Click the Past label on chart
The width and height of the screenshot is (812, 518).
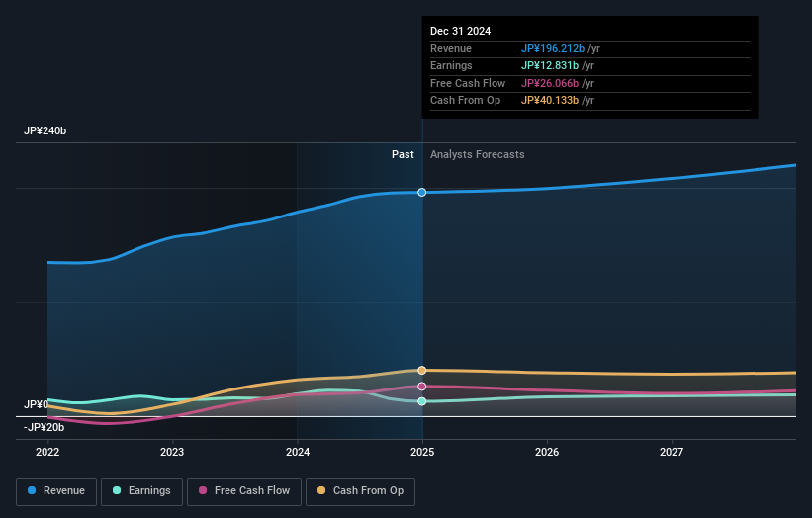coord(403,154)
